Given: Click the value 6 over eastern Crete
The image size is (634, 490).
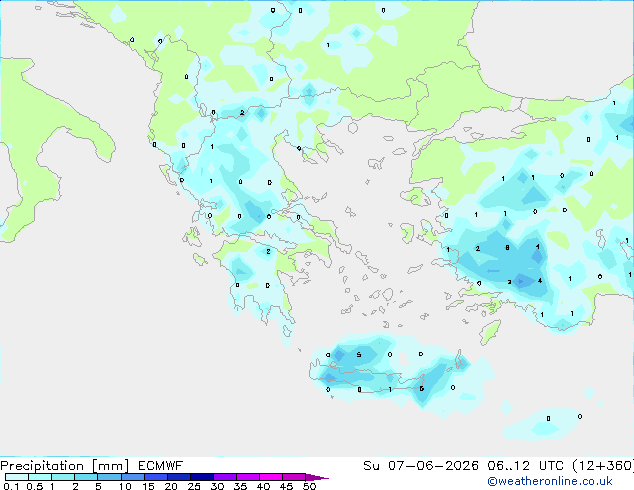Looking at the screenshot, I should pos(421,389).
